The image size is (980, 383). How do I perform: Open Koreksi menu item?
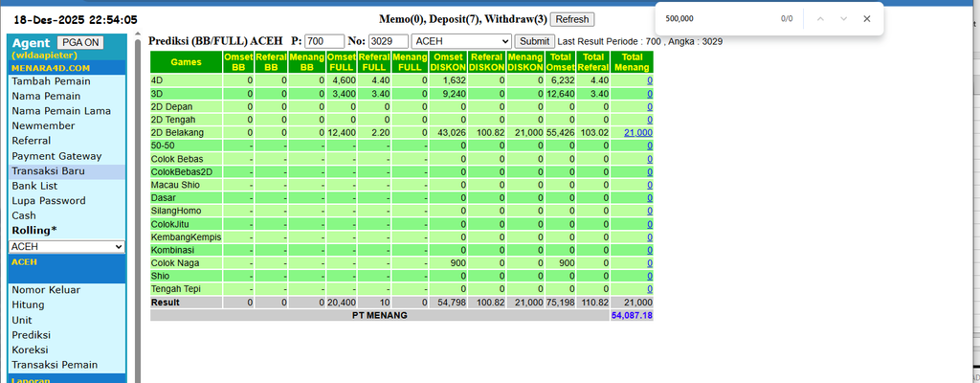coord(30,349)
